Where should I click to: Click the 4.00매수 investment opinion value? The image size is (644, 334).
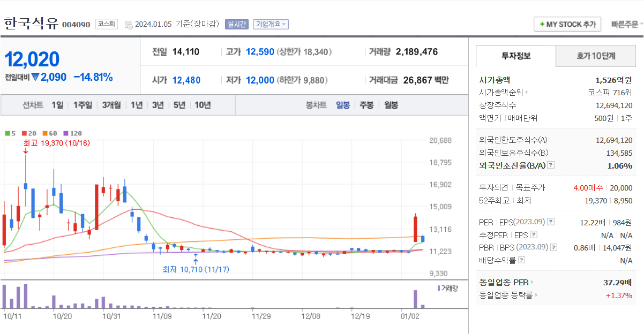tap(588, 188)
